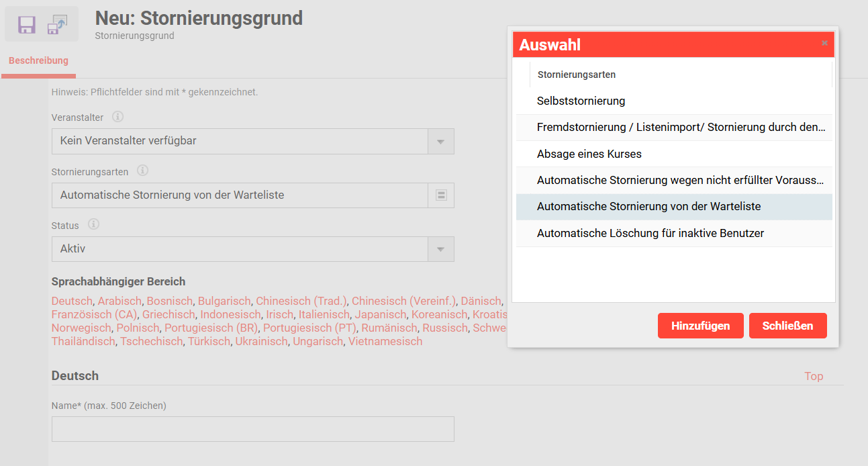Screen dimensions: 868x466
Task: Open the info tooltip next to Veranstalter
Action: pyautogui.click(x=119, y=116)
